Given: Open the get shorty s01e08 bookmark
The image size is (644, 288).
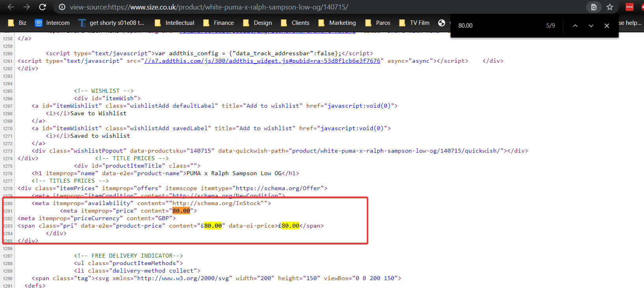Looking at the screenshot, I should [x=112, y=23].
